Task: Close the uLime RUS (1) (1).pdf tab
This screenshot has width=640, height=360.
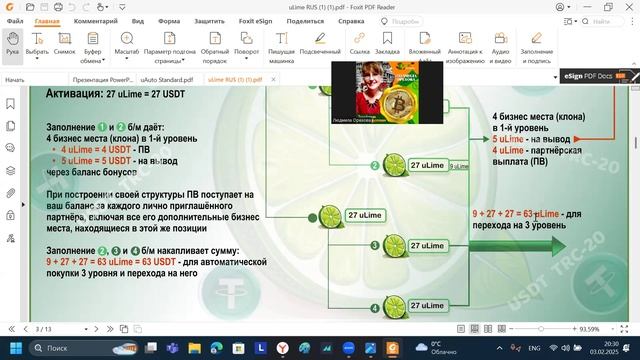Action: pyautogui.click(x=273, y=80)
